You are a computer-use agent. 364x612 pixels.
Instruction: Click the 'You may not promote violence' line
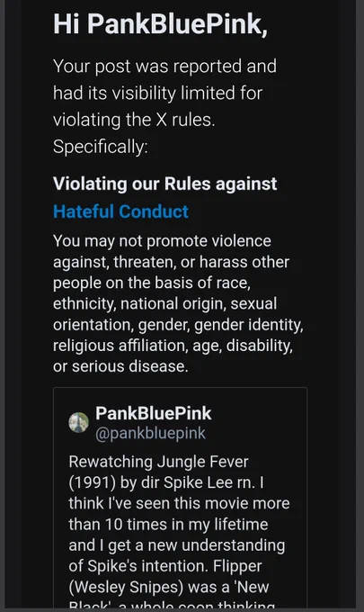click(x=162, y=241)
